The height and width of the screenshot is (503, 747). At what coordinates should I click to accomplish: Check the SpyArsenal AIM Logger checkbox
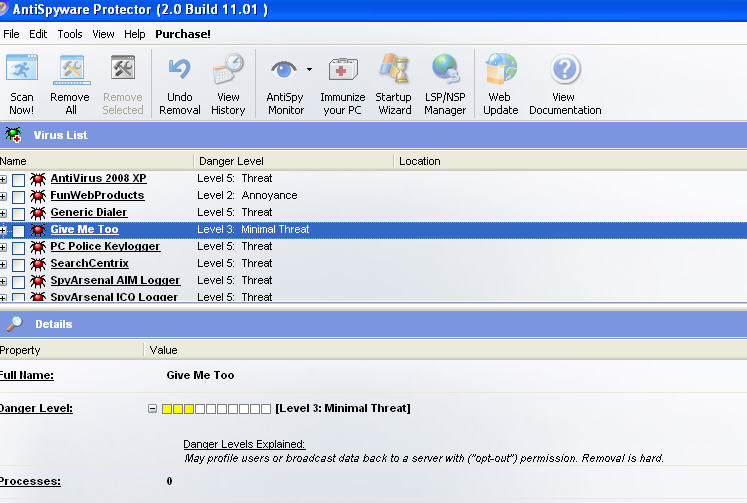(x=19, y=282)
